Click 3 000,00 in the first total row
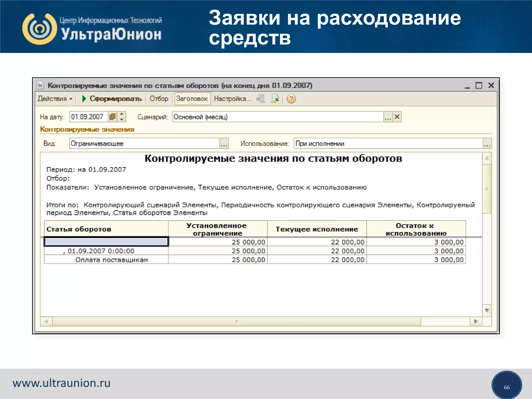The height and width of the screenshot is (399, 532). click(416, 242)
